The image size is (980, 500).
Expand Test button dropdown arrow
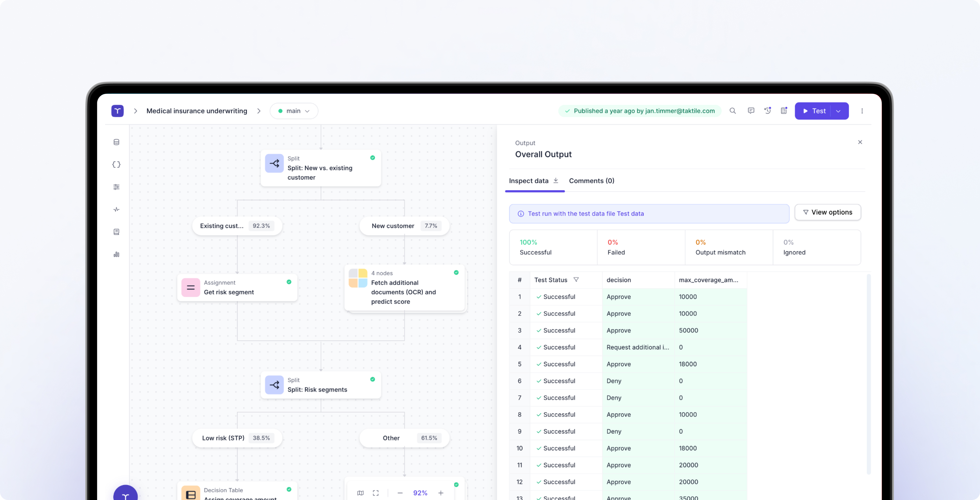pyautogui.click(x=838, y=111)
